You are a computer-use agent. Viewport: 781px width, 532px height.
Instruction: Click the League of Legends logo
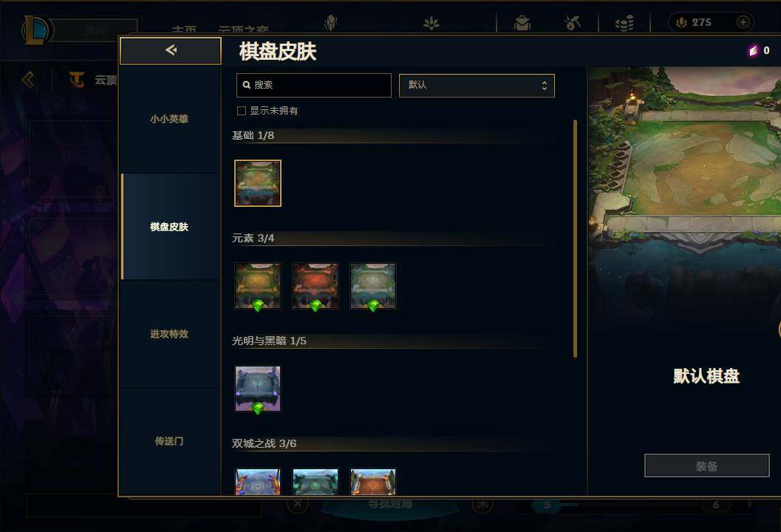[x=35, y=30]
